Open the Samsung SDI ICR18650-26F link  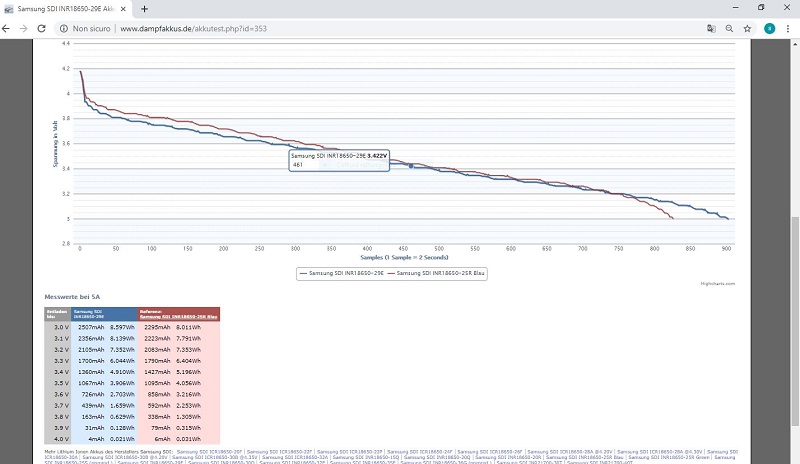[490, 452]
